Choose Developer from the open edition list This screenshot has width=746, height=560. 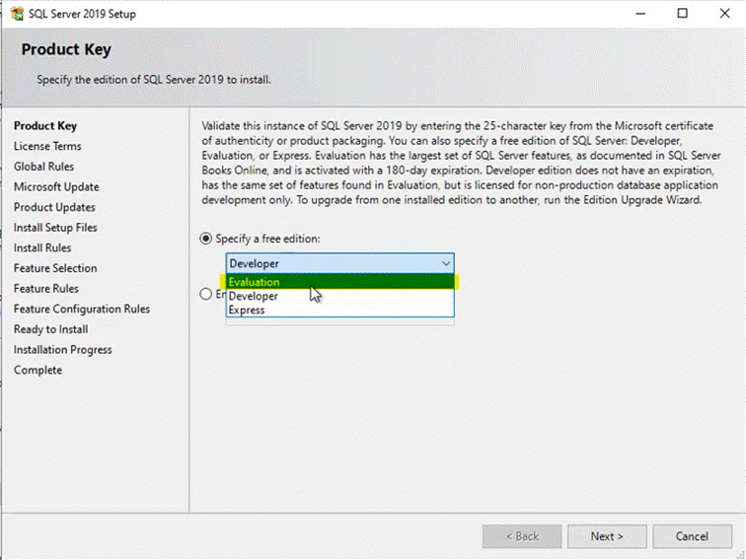click(x=339, y=296)
